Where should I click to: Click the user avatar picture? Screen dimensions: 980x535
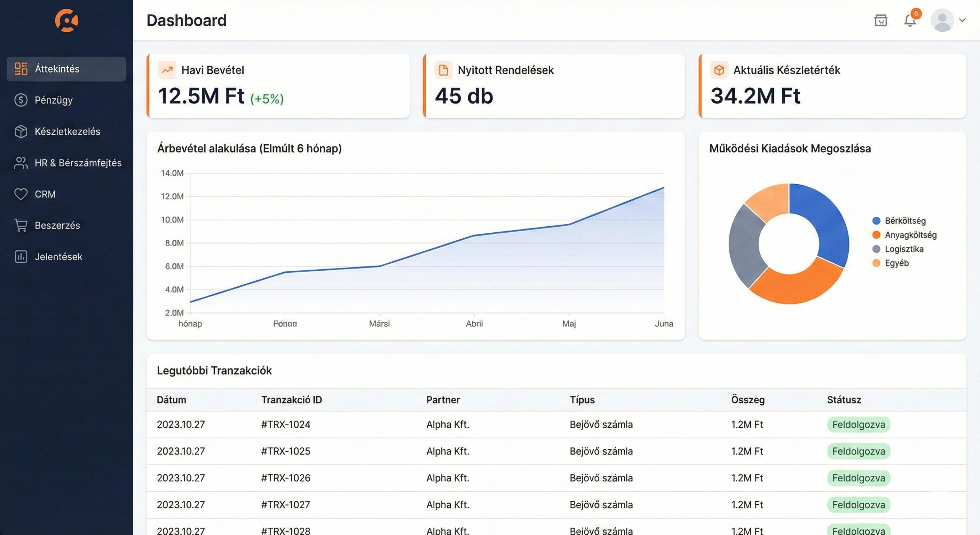coord(942,20)
